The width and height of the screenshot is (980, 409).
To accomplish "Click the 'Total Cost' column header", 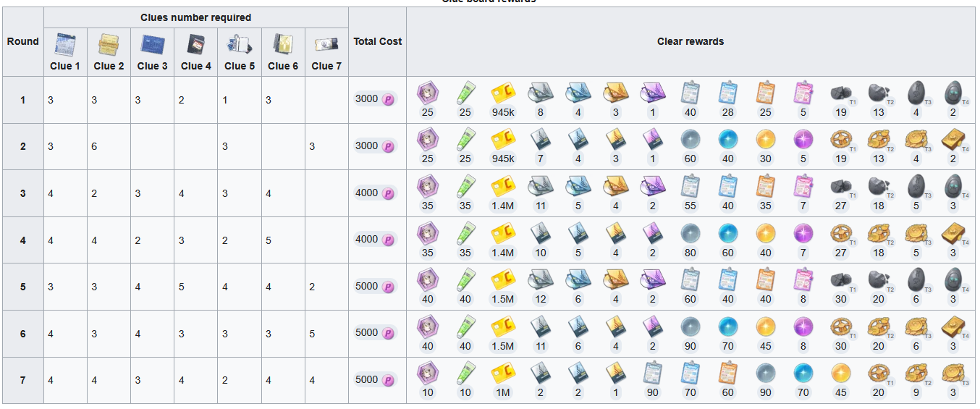I will [378, 41].
